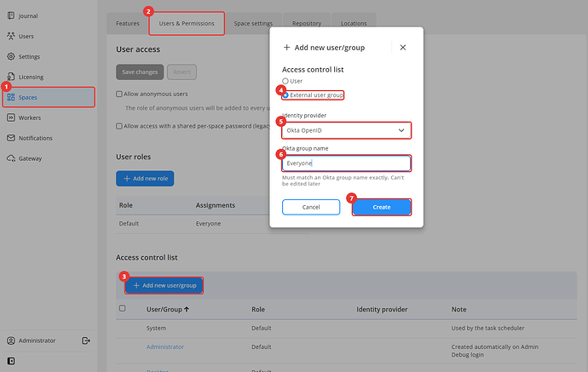The image size is (588, 372).
Task: Open the Spaces sidebar item
Action: [x=49, y=97]
